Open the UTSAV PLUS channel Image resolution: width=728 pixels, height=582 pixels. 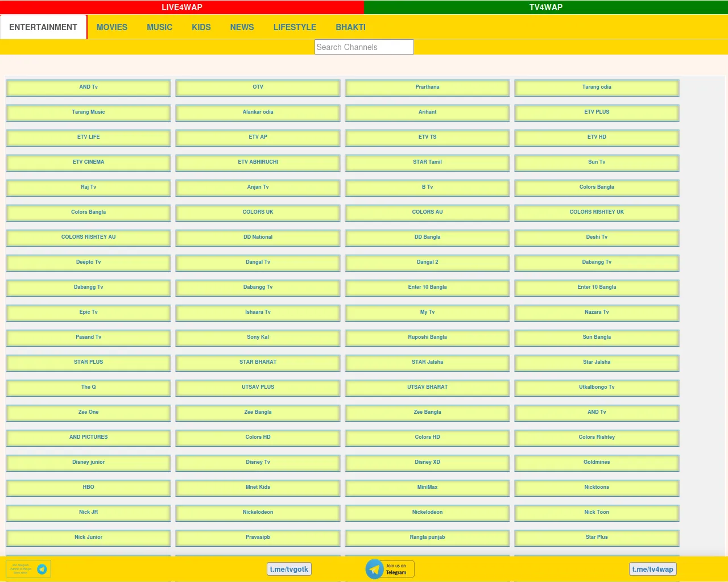click(x=258, y=388)
